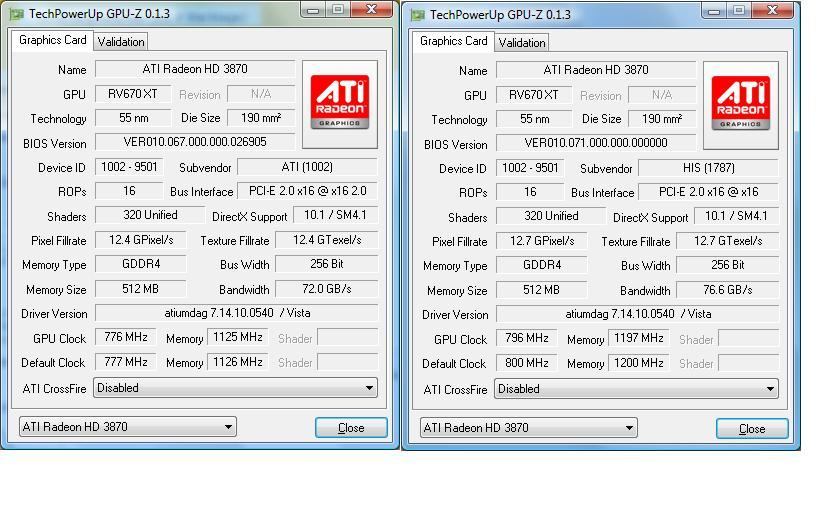This screenshot has height=525, width=840.
Task: Click Device ID field in left window
Action: tap(129, 167)
